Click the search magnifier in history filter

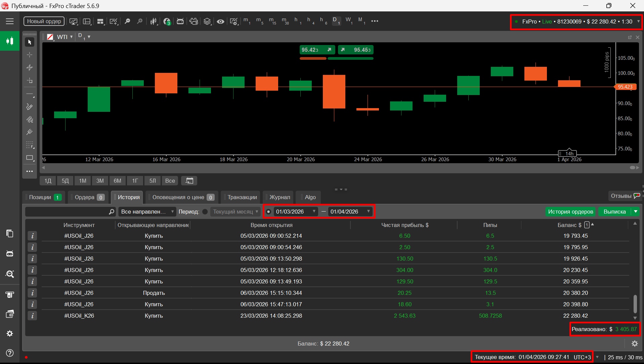(112, 212)
